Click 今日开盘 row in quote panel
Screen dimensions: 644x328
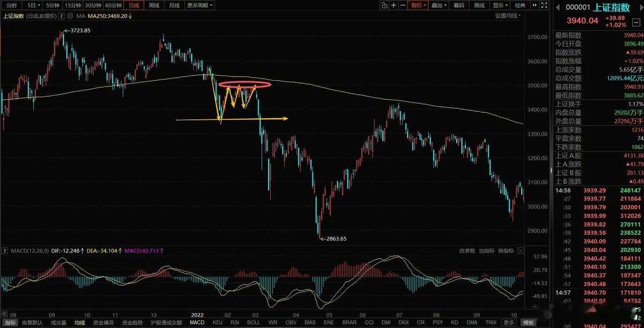599,44
